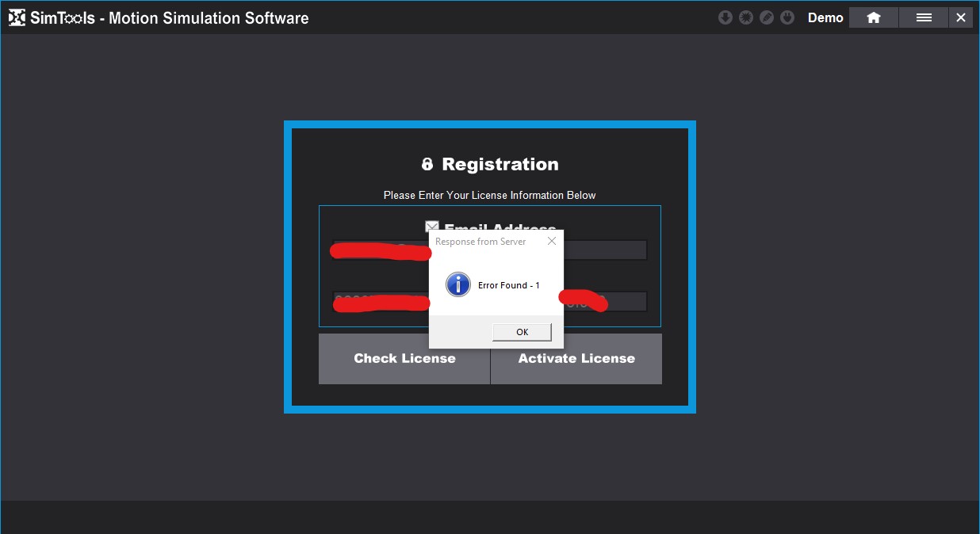Click the SimTools logo icon
This screenshot has height=534, width=980.
pyautogui.click(x=17, y=17)
